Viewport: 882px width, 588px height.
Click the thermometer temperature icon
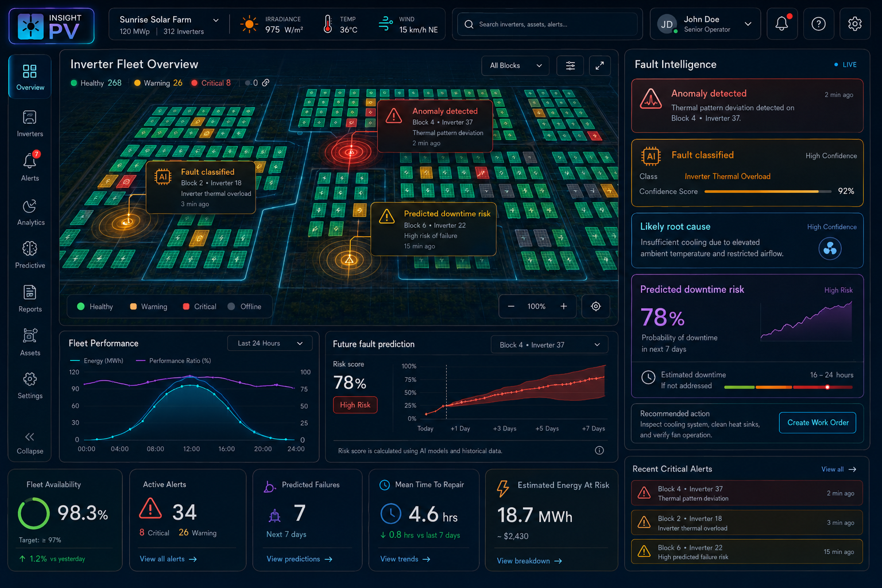coord(327,24)
